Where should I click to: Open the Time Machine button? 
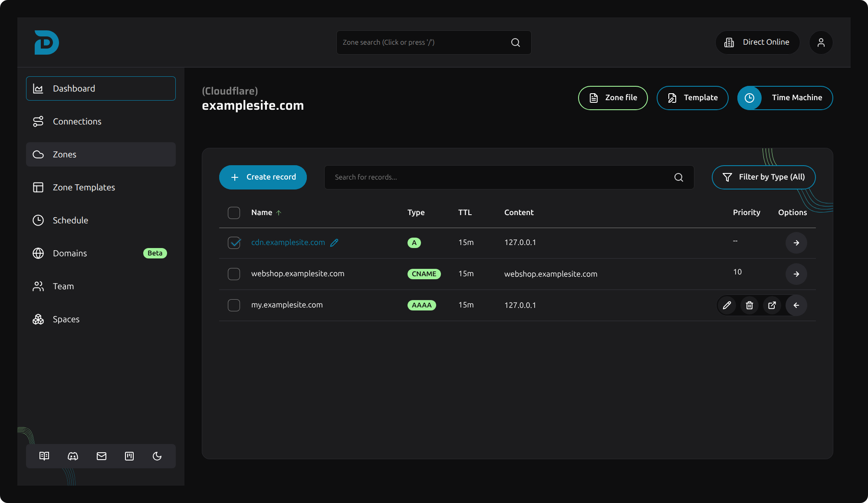[785, 98]
